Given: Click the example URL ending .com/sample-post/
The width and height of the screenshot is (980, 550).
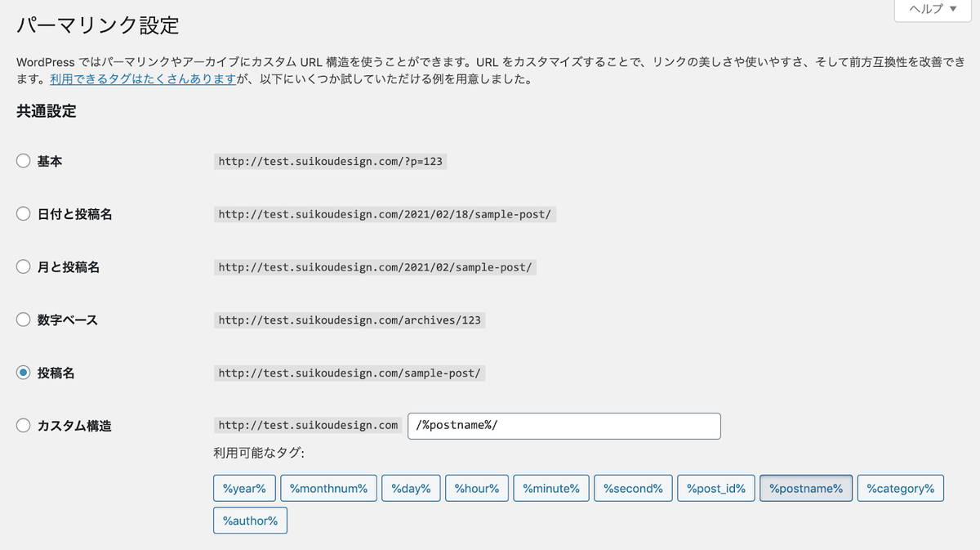Looking at the screenshot, I should click(350, 373).
